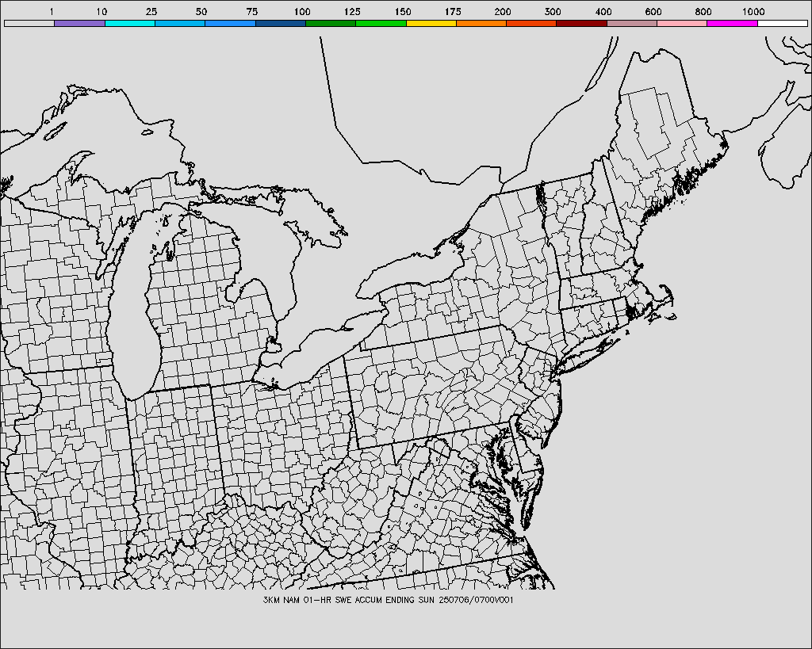Image resolution: width=812 pixels, height=649 pixels.
Task: Click the legend label 400
Action: (603, 11)
